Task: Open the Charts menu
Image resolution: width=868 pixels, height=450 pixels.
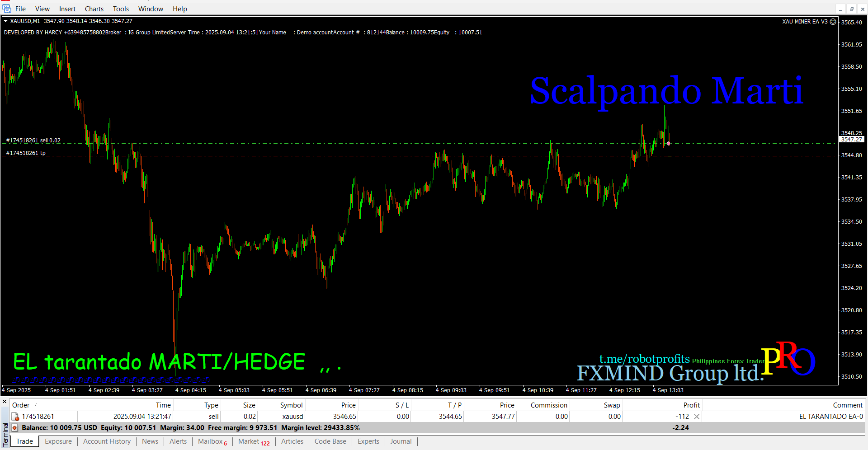Action: [94, 9]
